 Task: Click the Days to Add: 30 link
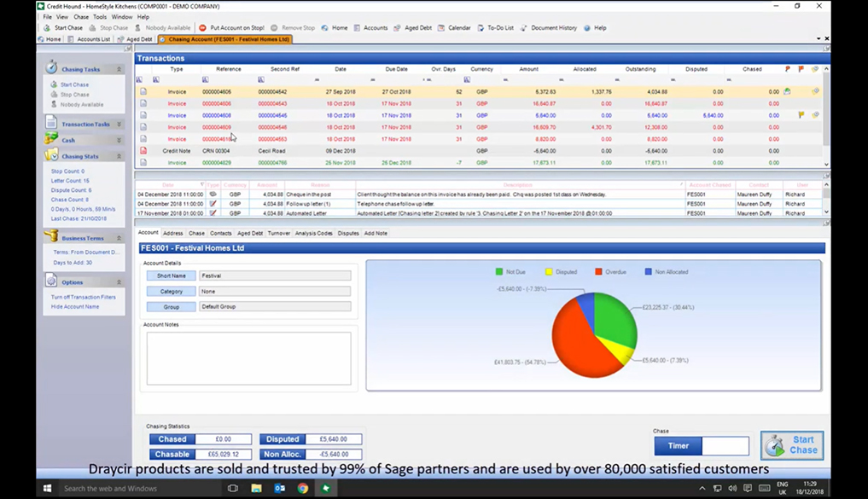click(73, 263)
